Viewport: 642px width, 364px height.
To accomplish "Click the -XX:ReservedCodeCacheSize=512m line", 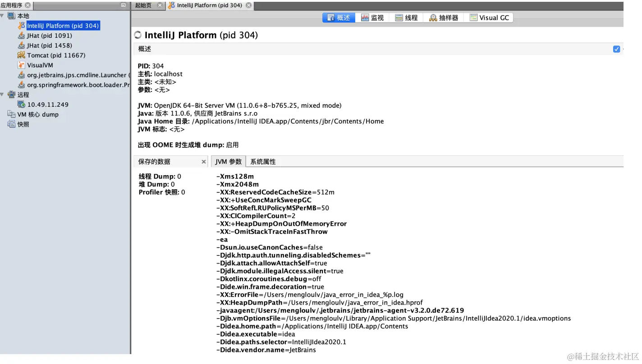I will [275, 192].
